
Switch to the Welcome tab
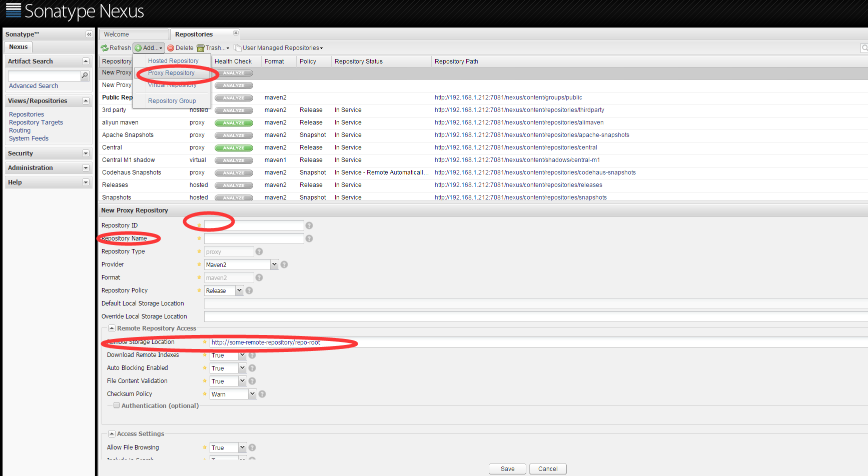point(134,34)
